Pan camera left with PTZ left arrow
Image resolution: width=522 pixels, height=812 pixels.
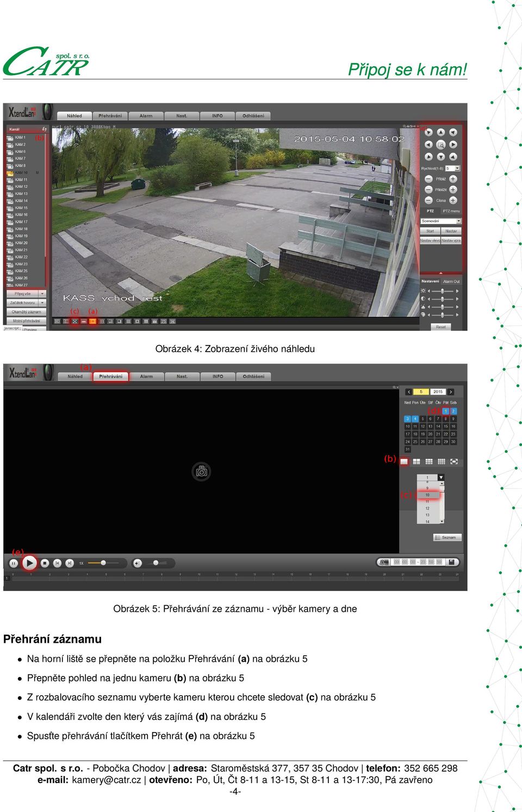pos(428,145)
